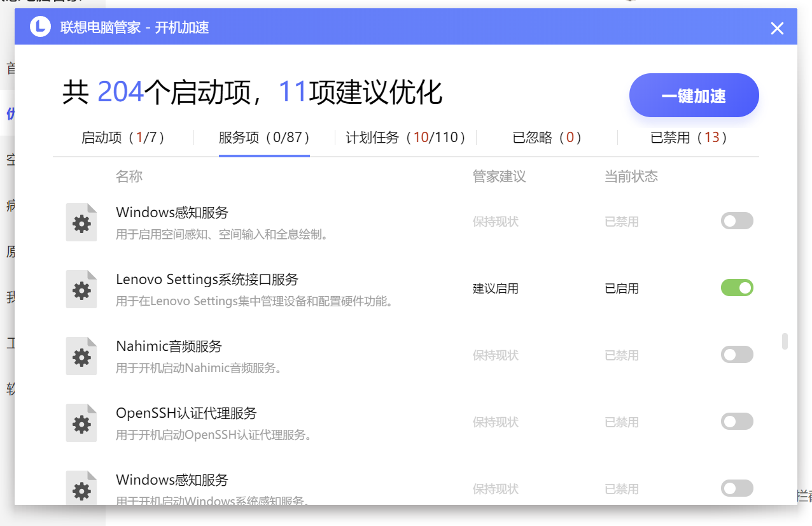Click the Lenovo logo in title bar
The height and width of the screenshot is (526, 812).
point(40,27)
